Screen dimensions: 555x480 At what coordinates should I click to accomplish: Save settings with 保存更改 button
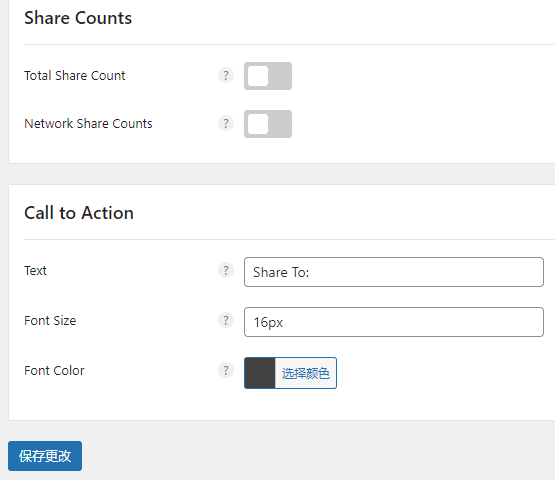[x=45, y=456]
